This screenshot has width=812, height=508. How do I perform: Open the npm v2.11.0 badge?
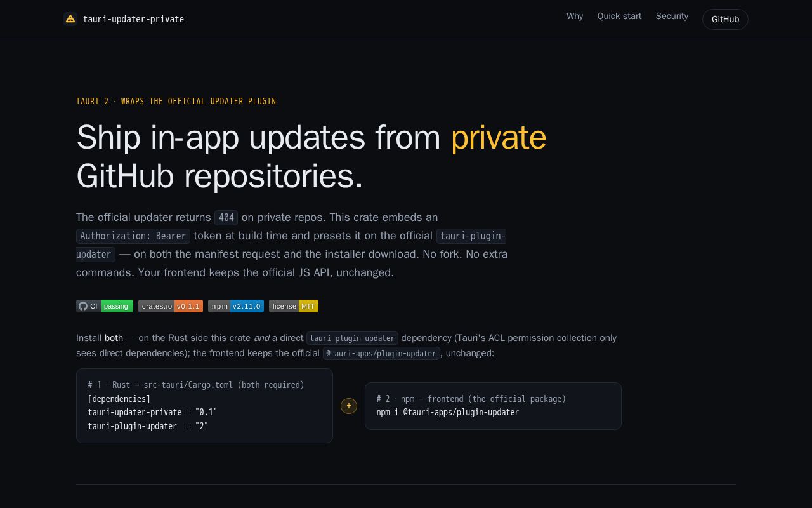[236, 306]
